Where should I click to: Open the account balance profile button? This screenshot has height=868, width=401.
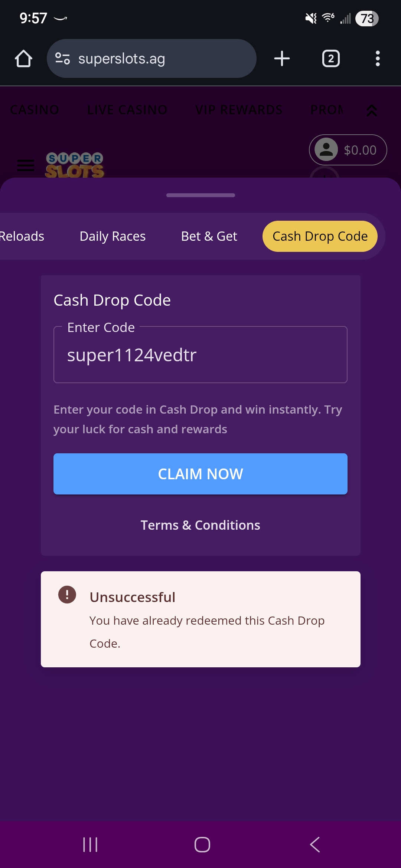[348, 150]
